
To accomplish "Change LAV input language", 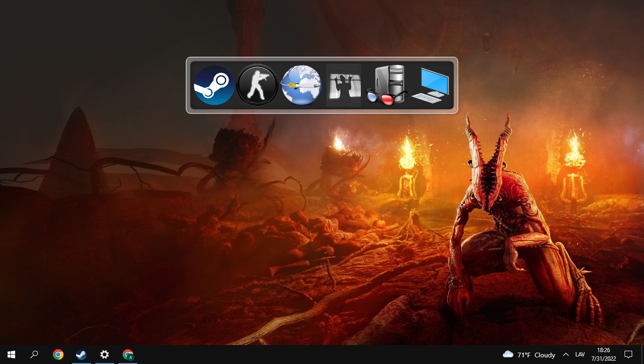I will [580, 355].
